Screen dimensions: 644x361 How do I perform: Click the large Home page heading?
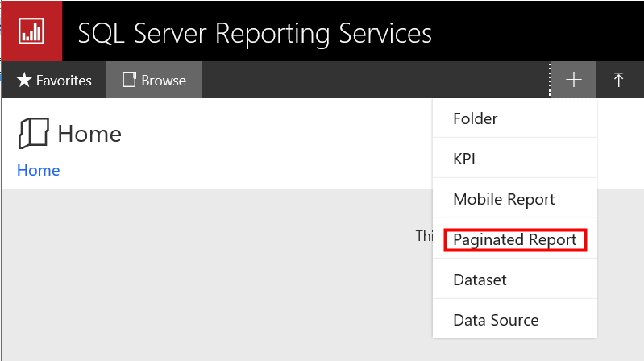(89, 134)
